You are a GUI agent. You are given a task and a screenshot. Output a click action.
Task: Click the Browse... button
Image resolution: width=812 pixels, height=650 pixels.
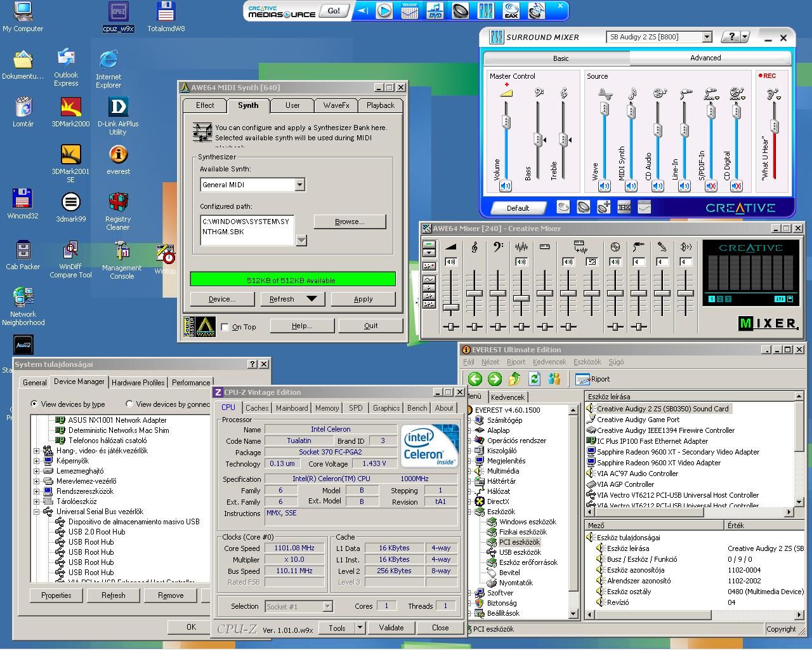(x=350, y=222)
